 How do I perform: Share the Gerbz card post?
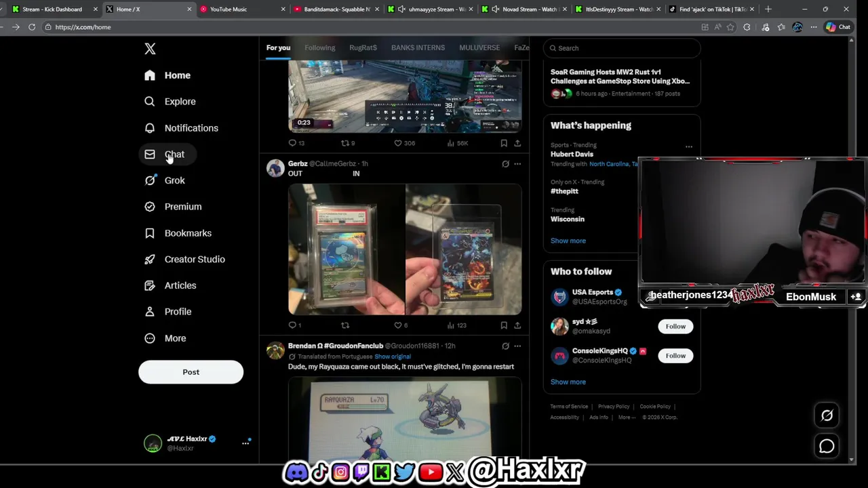pos(517,325)
